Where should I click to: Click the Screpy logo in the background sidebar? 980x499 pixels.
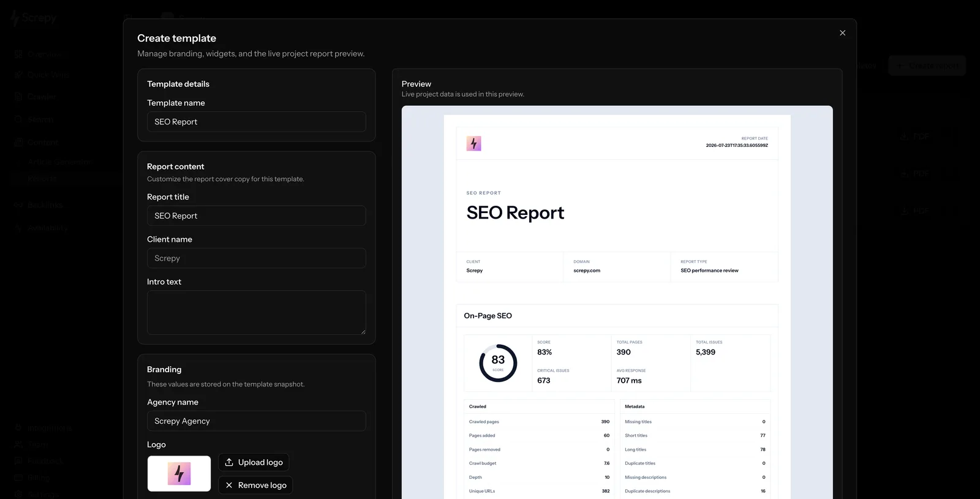point(34,18)
